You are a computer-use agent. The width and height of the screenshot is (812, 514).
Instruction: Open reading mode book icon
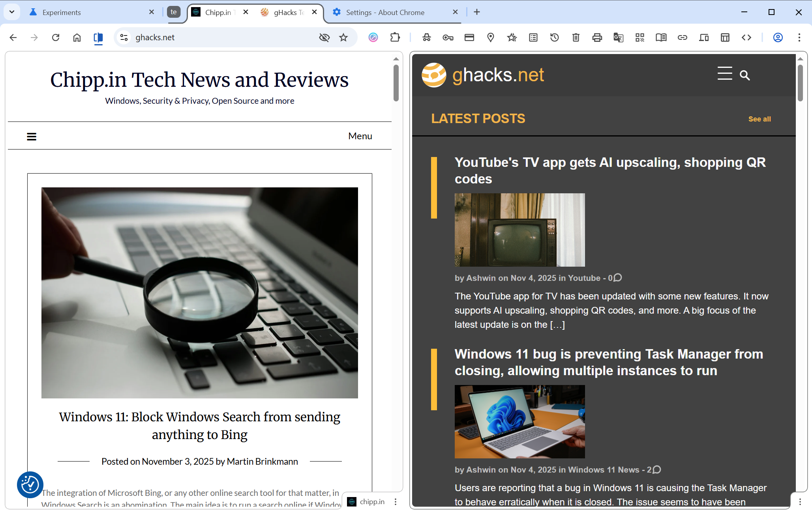pyautogui.click(x=661, y=37)
